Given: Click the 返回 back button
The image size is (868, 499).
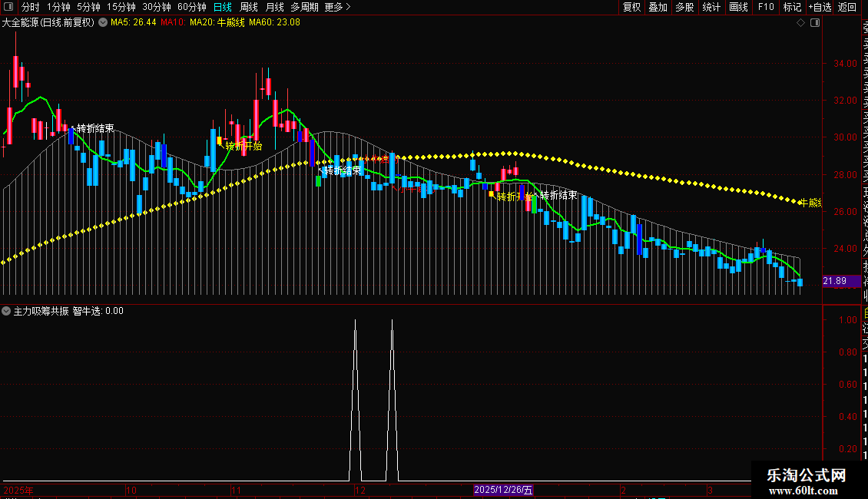Looking at the screenshot, I should point(847,7).
